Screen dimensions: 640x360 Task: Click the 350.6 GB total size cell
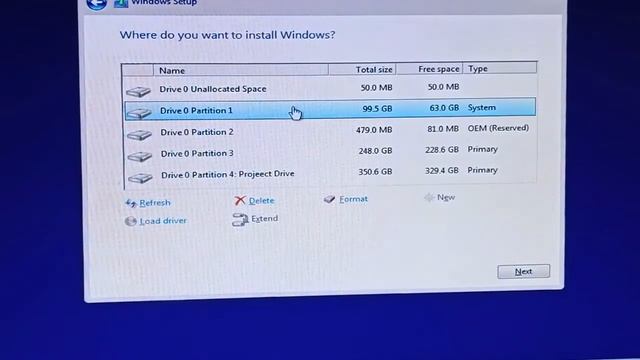point(375,172)
